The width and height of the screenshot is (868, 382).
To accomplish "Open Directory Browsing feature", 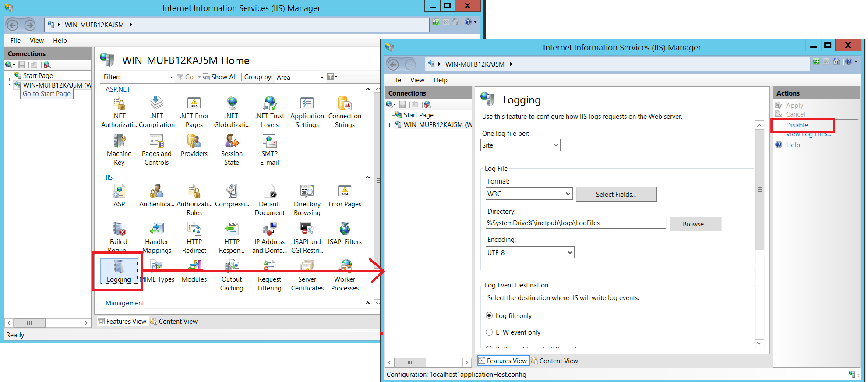I will click(x=307, y=200).
